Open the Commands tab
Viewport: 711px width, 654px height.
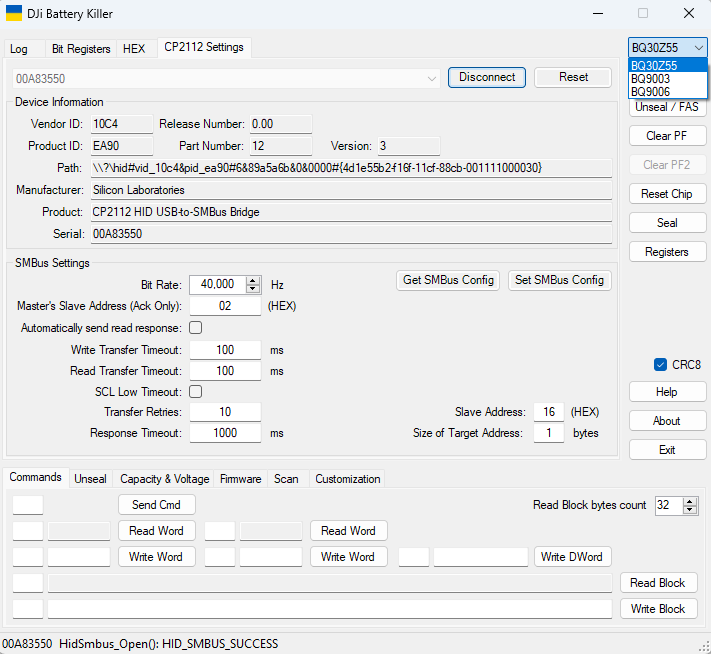tap(35, 477)
